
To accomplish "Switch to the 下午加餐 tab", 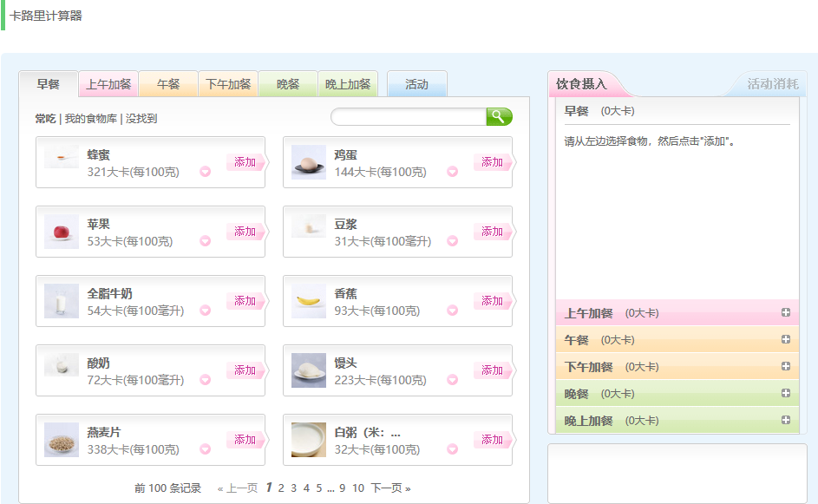I will 228,84.
